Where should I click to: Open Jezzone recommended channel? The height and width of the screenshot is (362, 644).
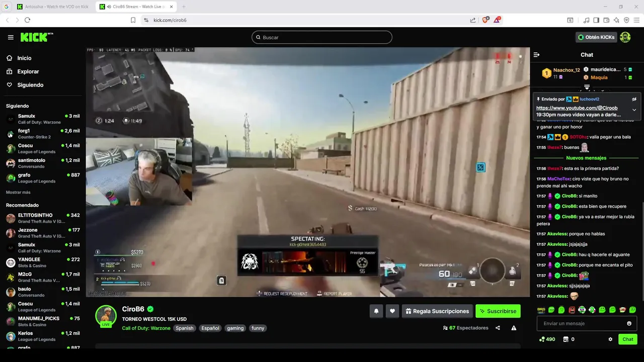point(43,233)
